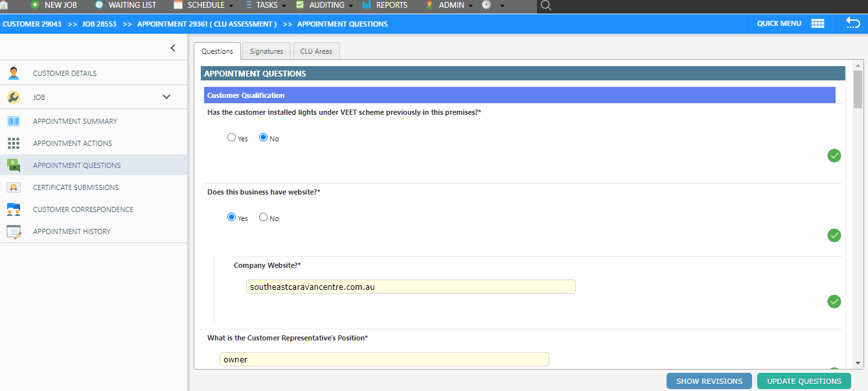Select the Appointment Actions grid icon
The width and height of the screenshot is (868, 391).
(x=14, y=143)
